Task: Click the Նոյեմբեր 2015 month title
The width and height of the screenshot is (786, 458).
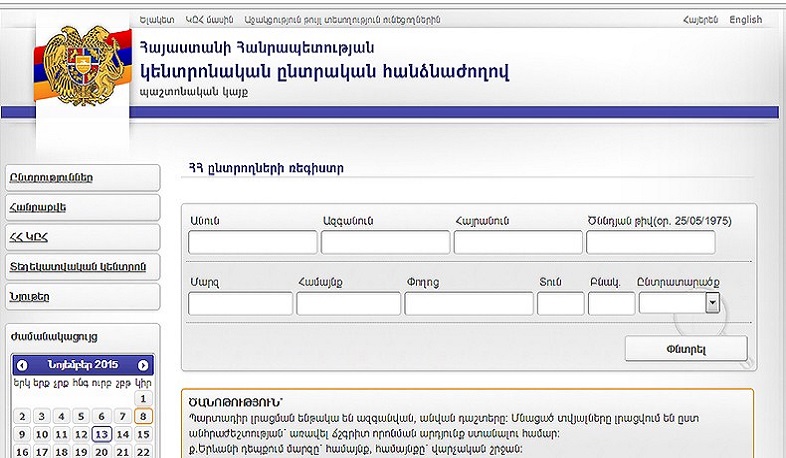Action: (83, 365)
